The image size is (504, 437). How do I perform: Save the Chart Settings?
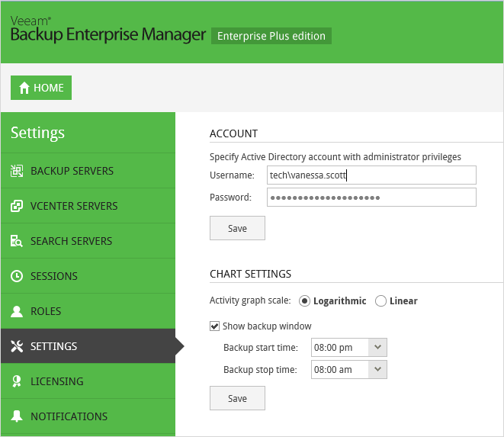(238, 398)
